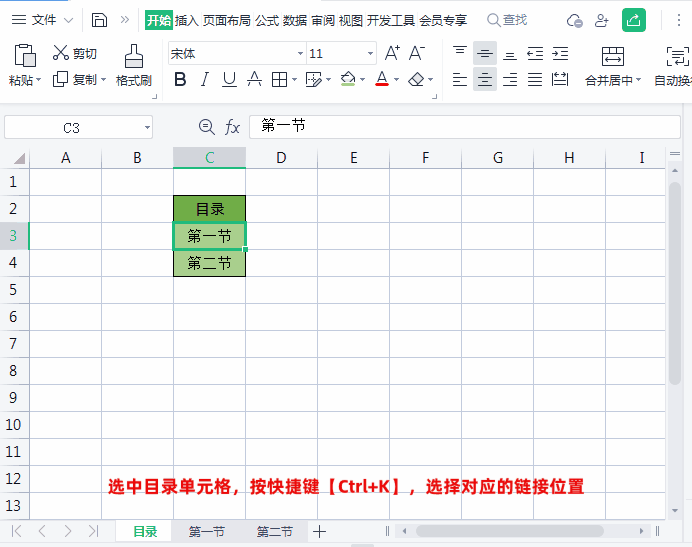Screen dimensions: 692x547
Task: Click the 查找 search box
Action: click(x=507, y=20)
